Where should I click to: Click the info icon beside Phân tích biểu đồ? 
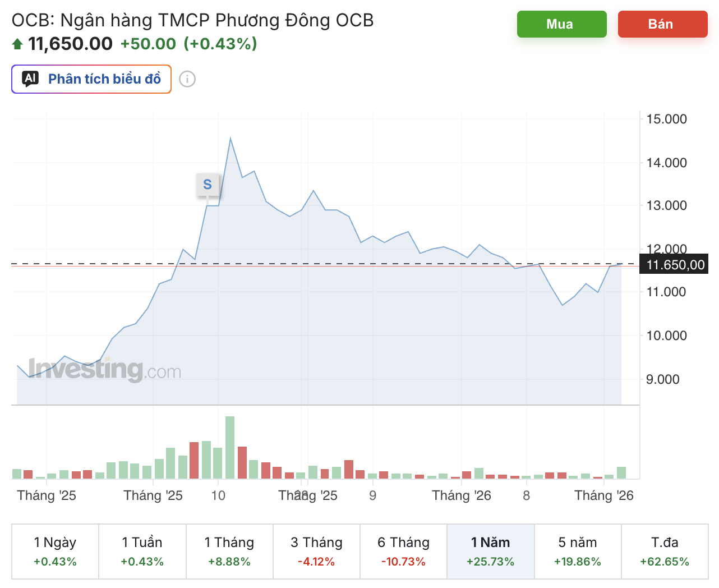point(187,79)
